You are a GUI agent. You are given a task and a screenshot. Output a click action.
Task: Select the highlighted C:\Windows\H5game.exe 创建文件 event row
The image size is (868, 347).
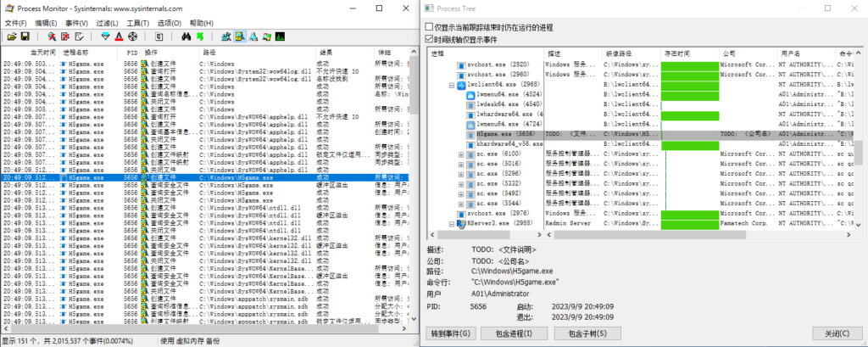pos(205,177)
